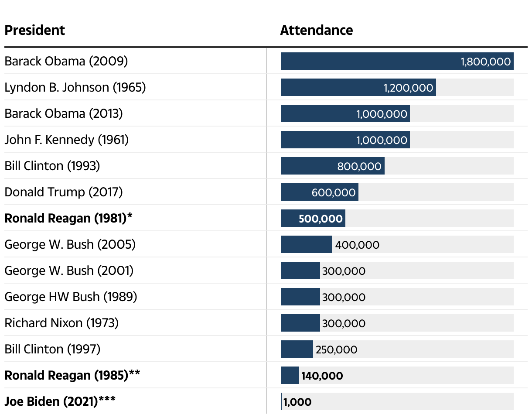Select Lyndon B. Johnson (1965) label
This screenshot has width=532, height=418.
[x=75, y=87]
